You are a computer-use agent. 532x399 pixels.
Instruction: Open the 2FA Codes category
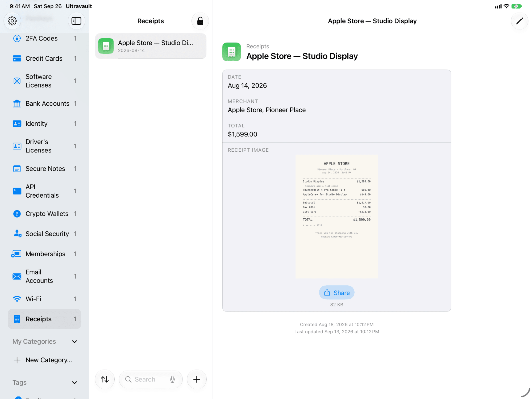pyautogui.click(x=44, y=38)
